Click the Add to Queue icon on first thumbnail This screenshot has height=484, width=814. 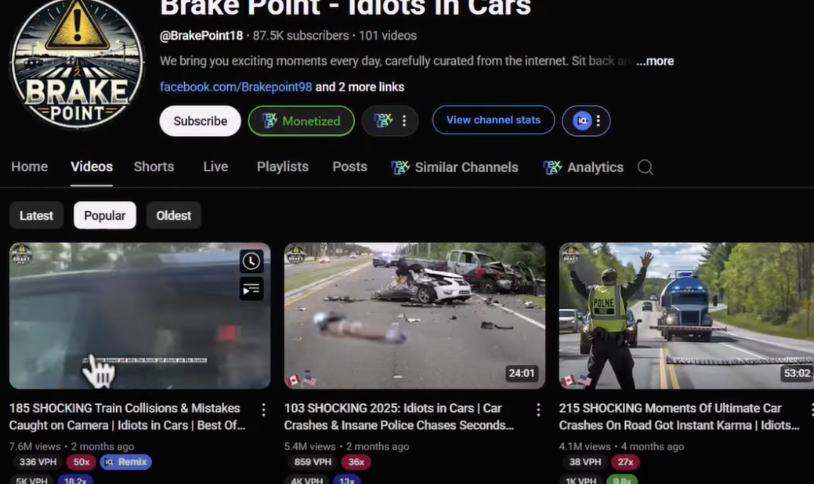251,289
